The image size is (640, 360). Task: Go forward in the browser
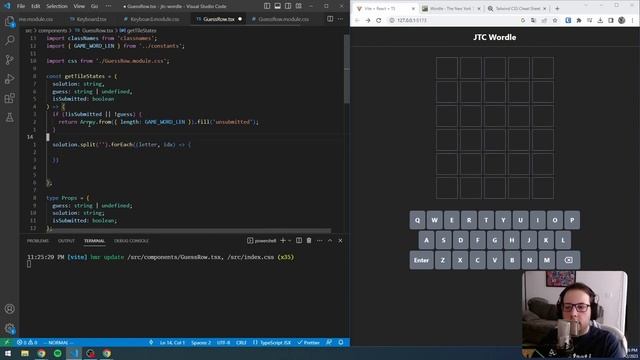[368, 20]
